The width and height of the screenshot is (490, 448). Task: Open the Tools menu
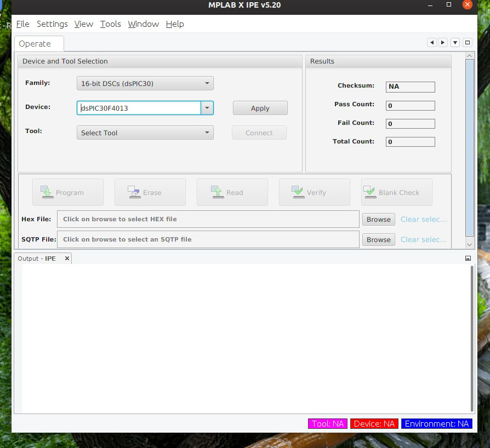click(110, 24)
